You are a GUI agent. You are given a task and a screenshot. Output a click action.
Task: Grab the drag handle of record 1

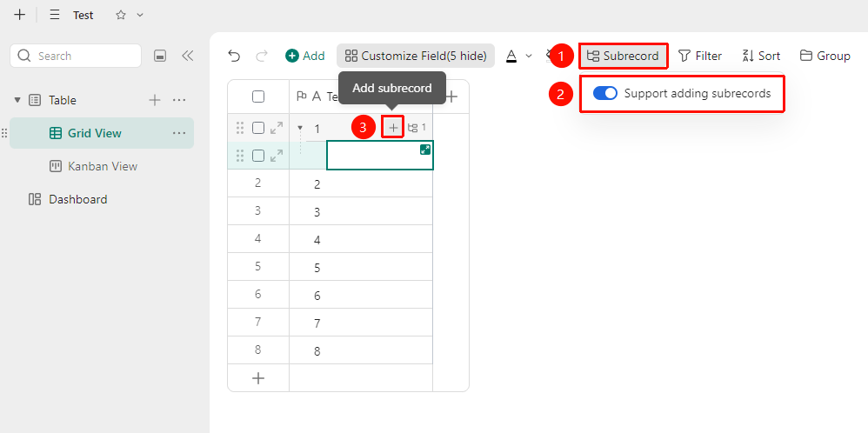(x=240, y=129)
